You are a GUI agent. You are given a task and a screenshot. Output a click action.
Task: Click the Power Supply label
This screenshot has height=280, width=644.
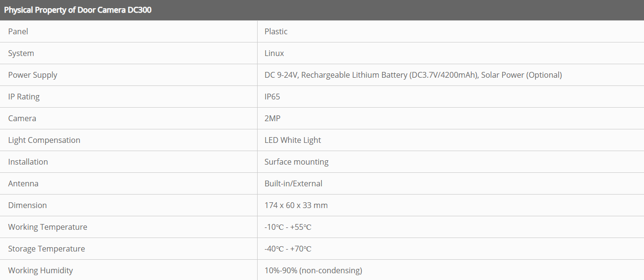[33, 75]
